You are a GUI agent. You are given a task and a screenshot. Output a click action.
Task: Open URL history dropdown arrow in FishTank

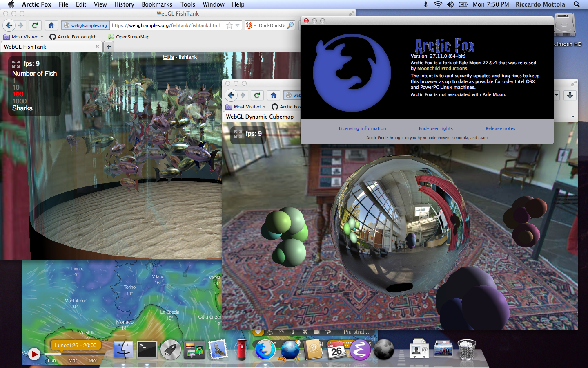[237, 25]
